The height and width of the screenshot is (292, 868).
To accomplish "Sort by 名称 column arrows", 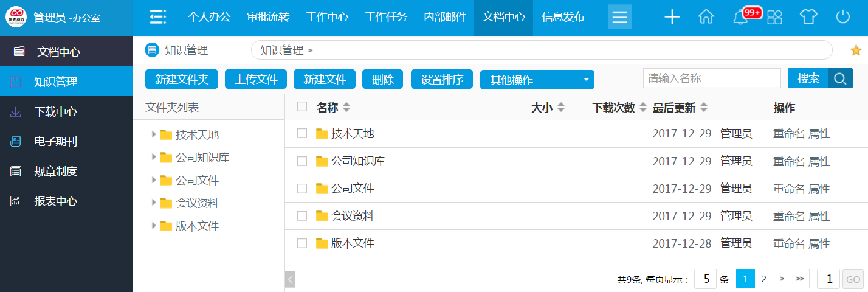I will [x=346, y=108].
